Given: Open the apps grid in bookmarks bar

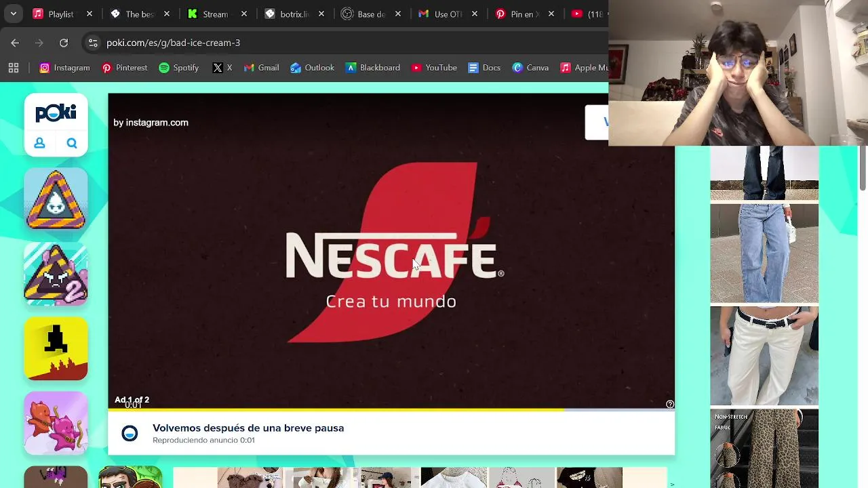Looking at the screenshot, I should (14, 68).
